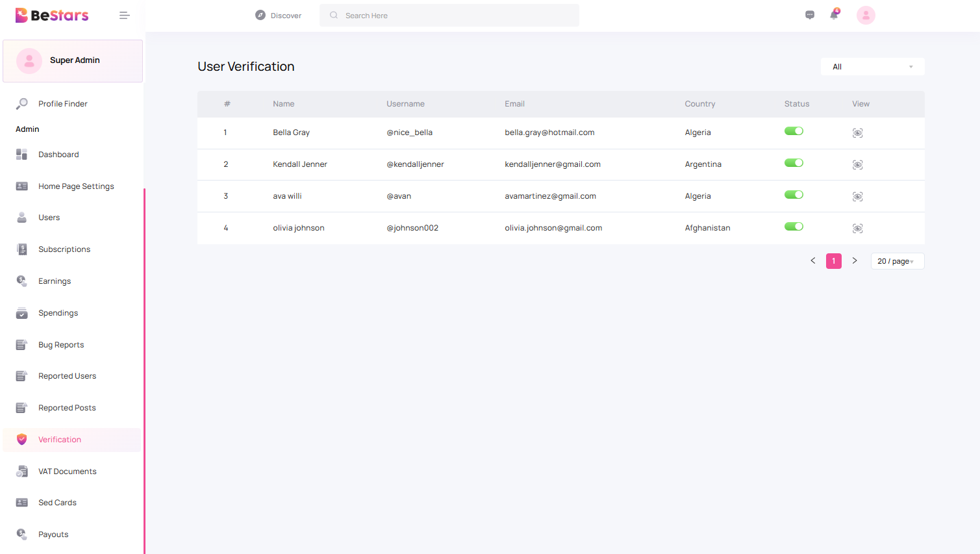Open Reported Users in sidebar
This screenshot has height=554, width=980.
(x=67, y=376)
